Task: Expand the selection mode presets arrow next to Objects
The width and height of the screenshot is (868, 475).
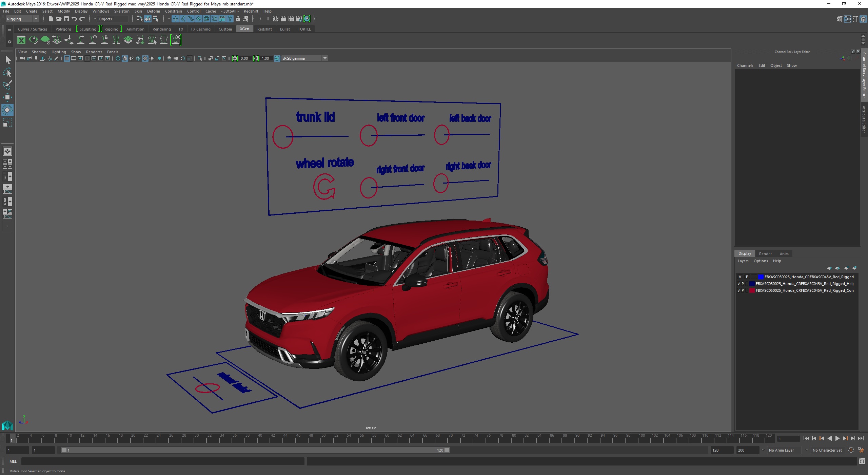Action: (95, 19)
